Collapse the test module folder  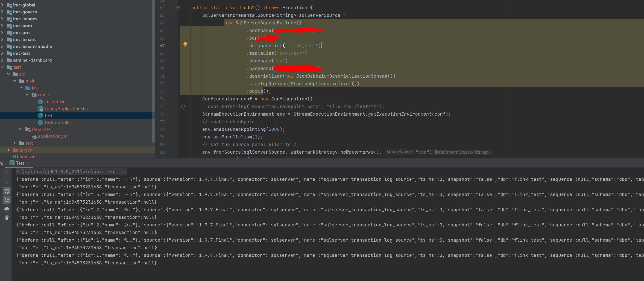2,67
